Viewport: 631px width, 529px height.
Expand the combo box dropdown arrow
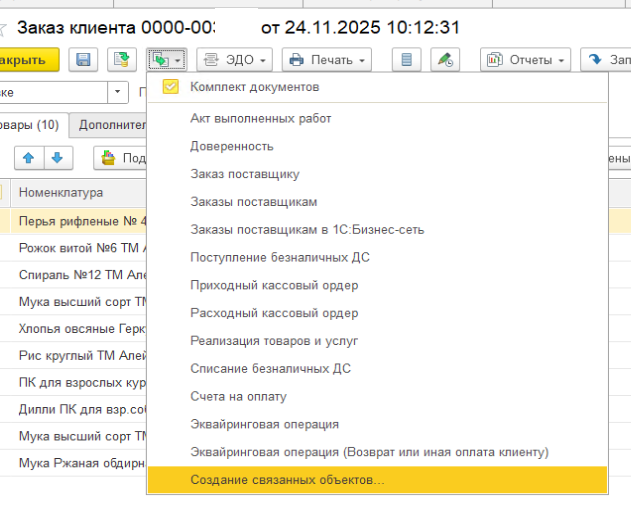[x=118, y=93]
